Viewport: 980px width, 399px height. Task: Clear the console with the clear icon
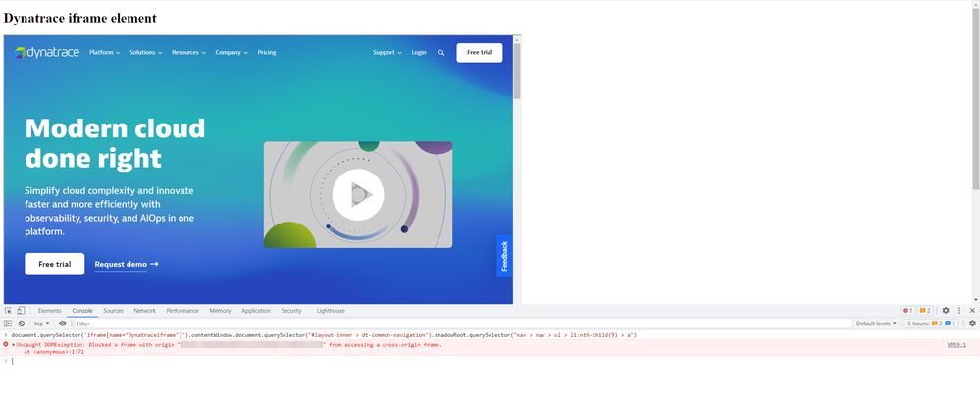coord(21,324)
